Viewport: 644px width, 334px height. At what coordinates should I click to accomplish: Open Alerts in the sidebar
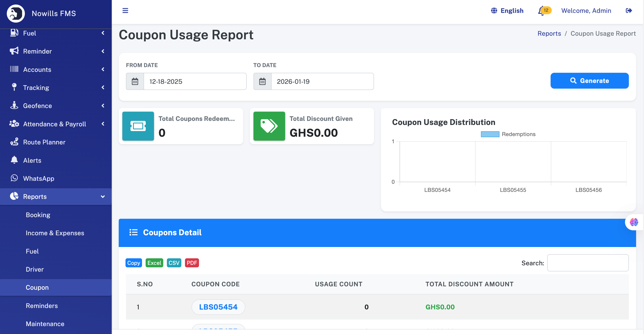pyautogui.click(x=32, y=160)
